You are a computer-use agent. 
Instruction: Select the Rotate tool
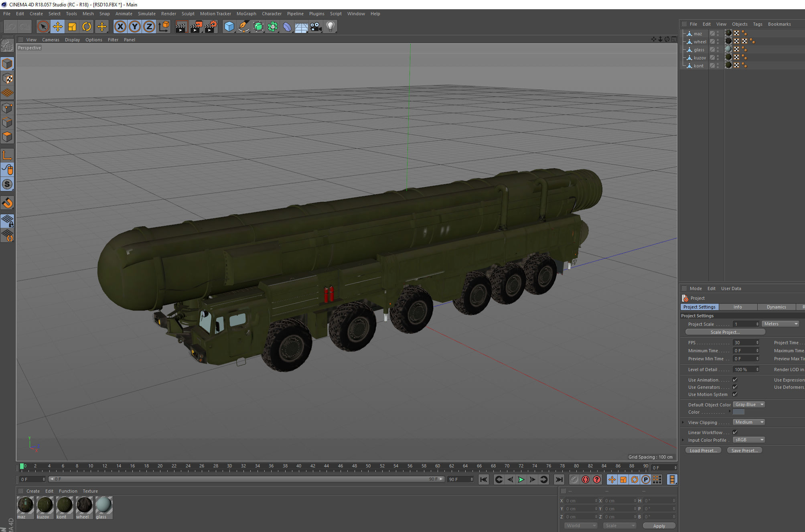pyautogui.click(x=87, y=27)
